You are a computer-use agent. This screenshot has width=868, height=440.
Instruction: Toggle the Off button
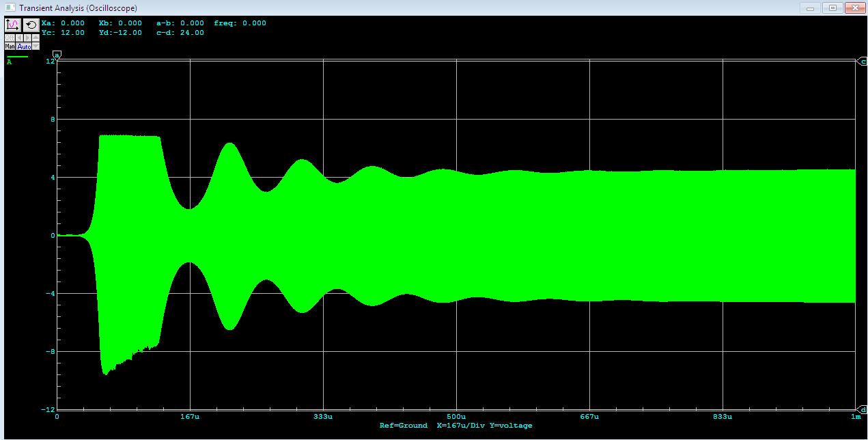(10, 38)
